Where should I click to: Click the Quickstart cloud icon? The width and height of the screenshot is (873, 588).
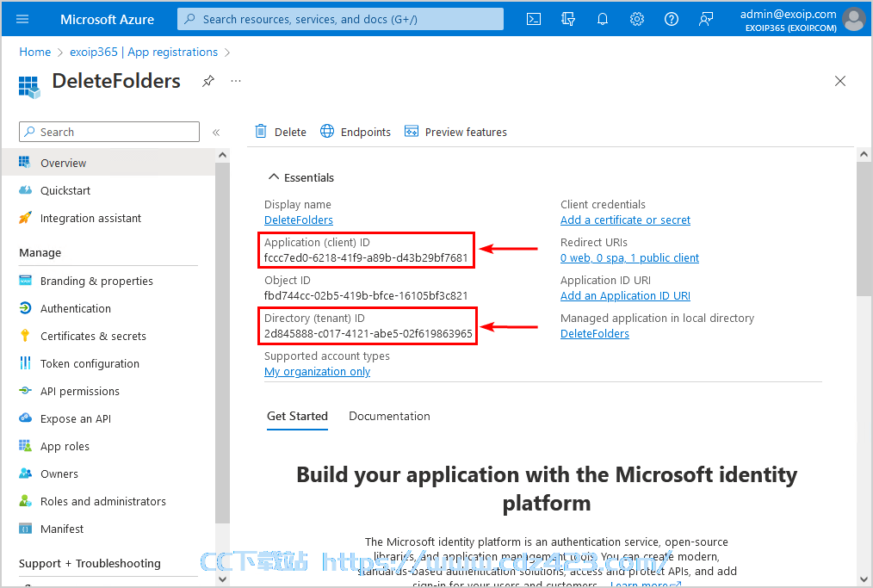pyautogui.click(x=25, y=190)
